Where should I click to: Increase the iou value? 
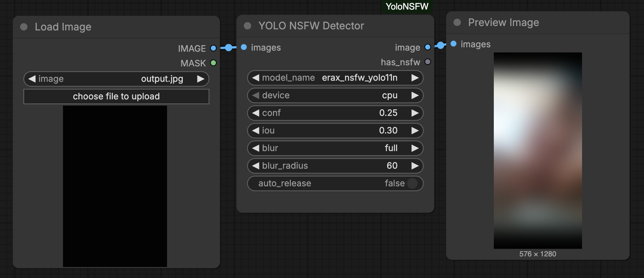(415, 131)
